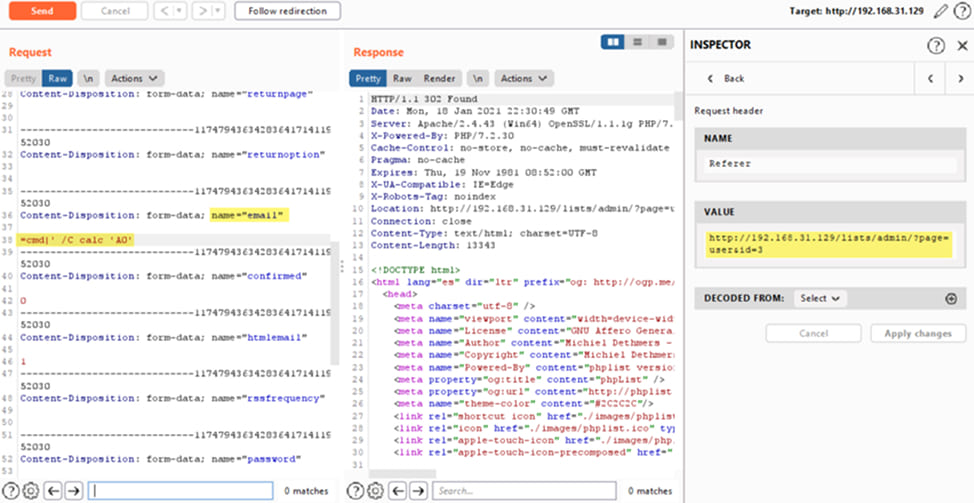Open response search settings gear
This screenshot has height=503, width=974.
coord(375,491)
